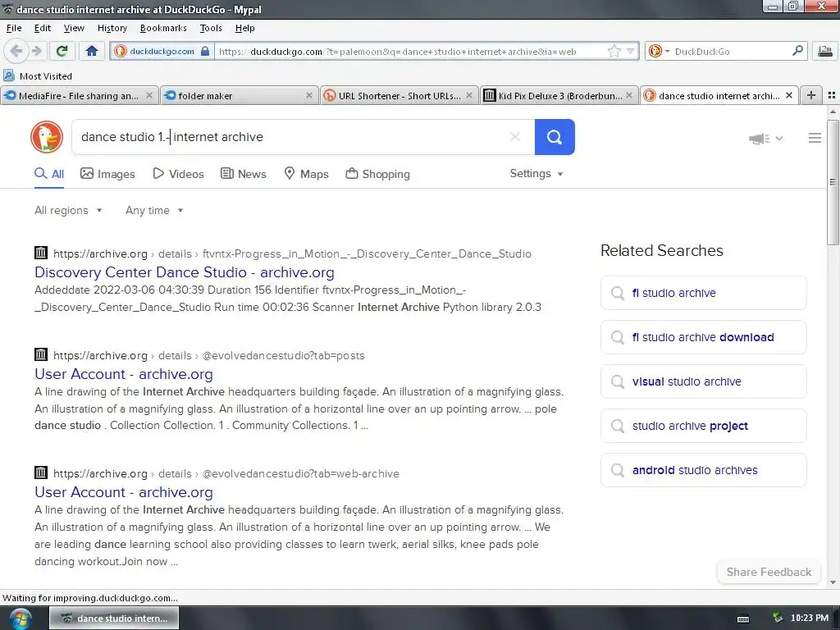840x630 pixels.
Task: Switch to Maps results
Action: coord(306,174)
